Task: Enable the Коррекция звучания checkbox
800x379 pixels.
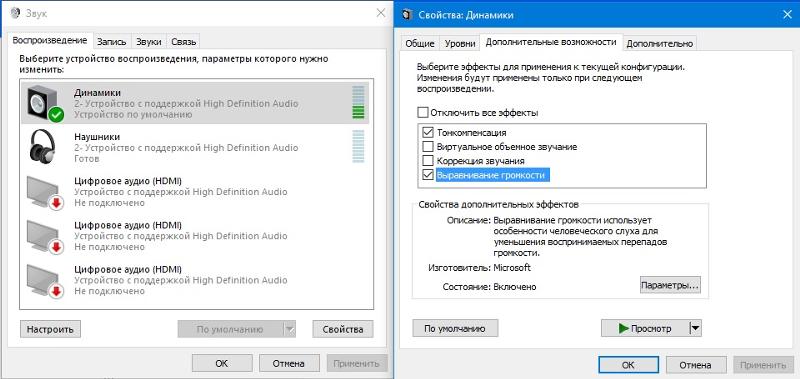Action: tap(428, 161)
